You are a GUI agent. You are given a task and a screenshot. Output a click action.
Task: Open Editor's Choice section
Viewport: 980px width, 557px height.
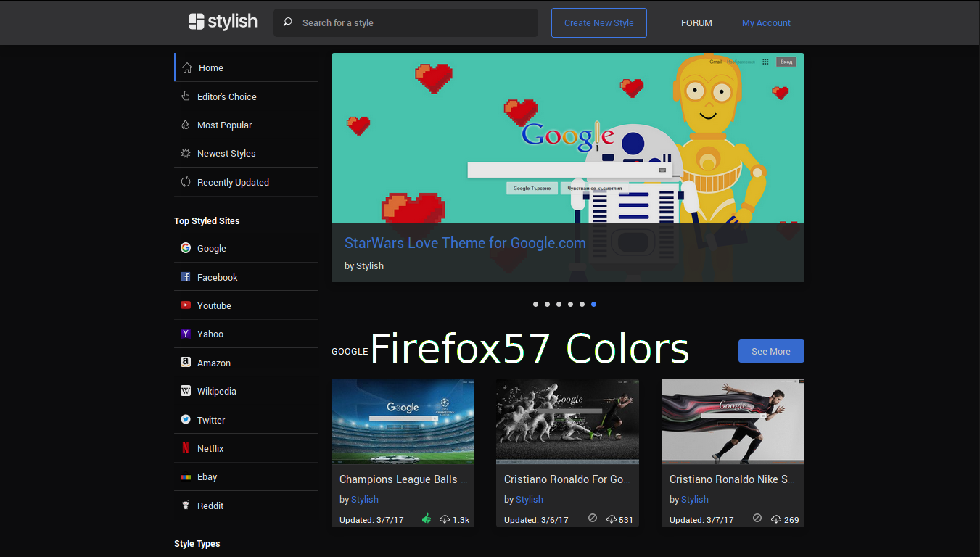tap(246, 96)
